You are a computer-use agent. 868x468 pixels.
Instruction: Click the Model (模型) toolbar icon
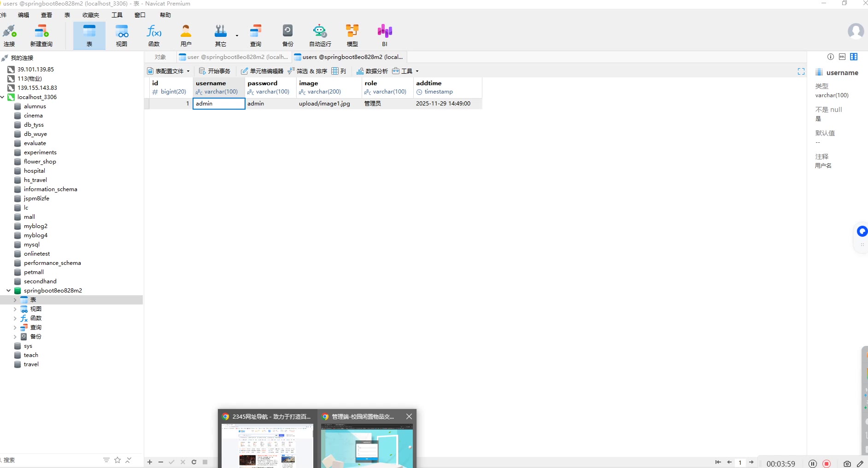352,35
